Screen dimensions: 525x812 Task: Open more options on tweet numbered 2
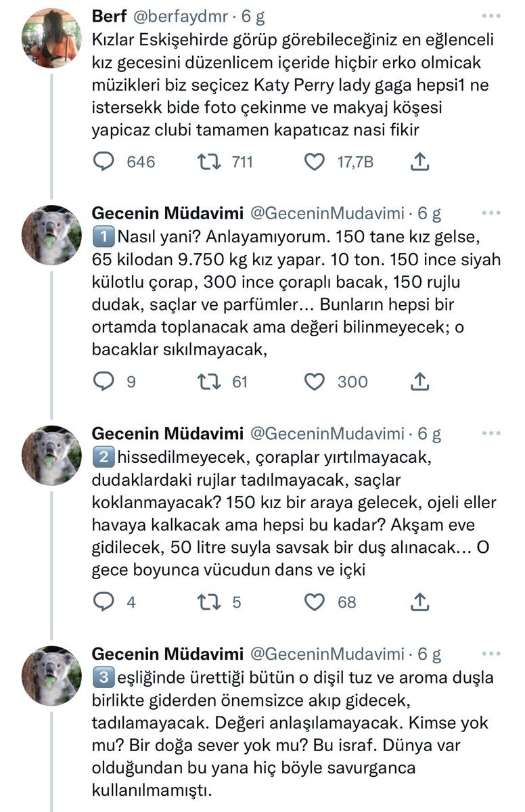pos(491,433)
